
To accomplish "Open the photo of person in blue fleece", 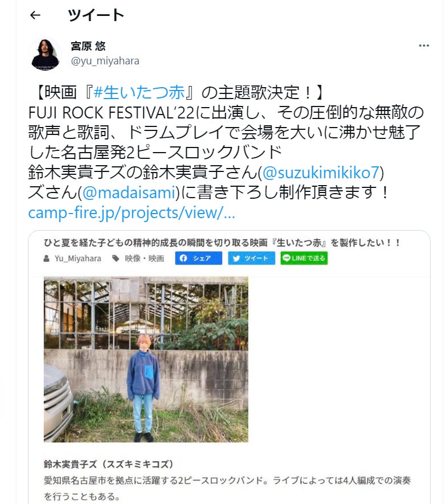I will click(x=146, y=359).
